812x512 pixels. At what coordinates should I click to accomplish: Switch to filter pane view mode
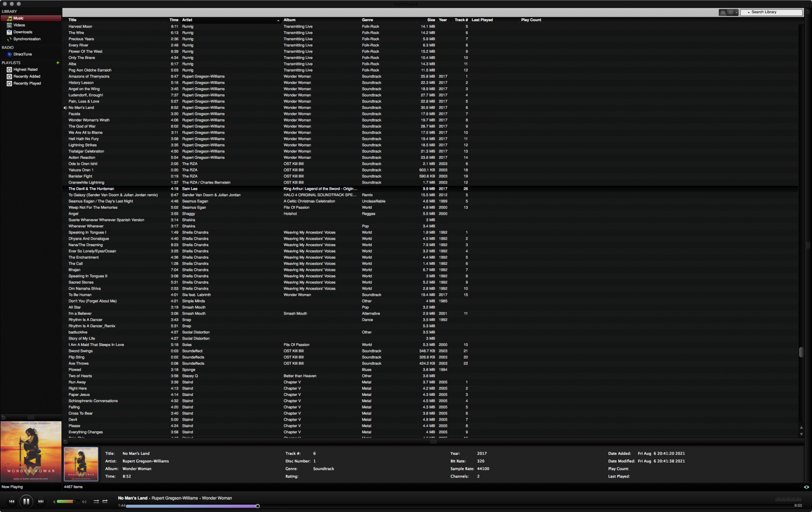click(x=730, y=13)
